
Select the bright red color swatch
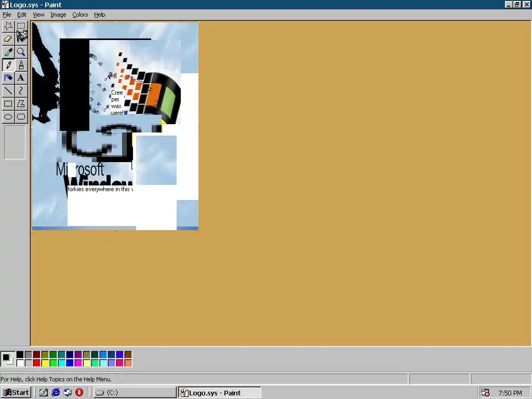37,363
